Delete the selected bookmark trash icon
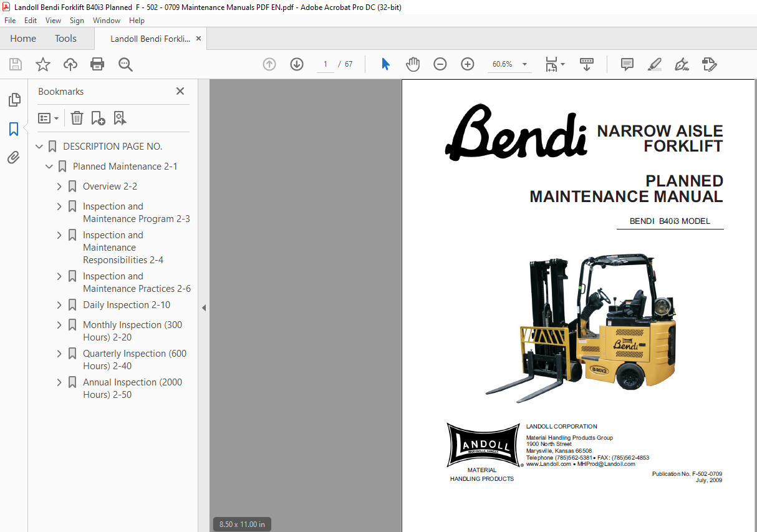The height and width of the screenshot is (532, 757). (x=77, y=118)
